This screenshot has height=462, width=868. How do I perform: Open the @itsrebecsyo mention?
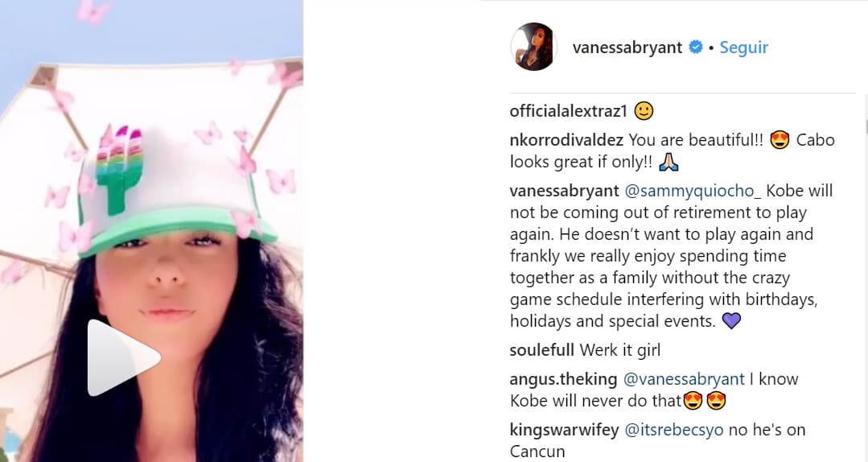[x=674, y=430]
